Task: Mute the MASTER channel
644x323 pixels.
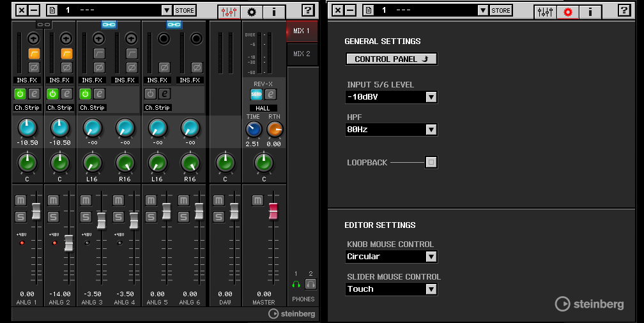Action: [257, 200]
